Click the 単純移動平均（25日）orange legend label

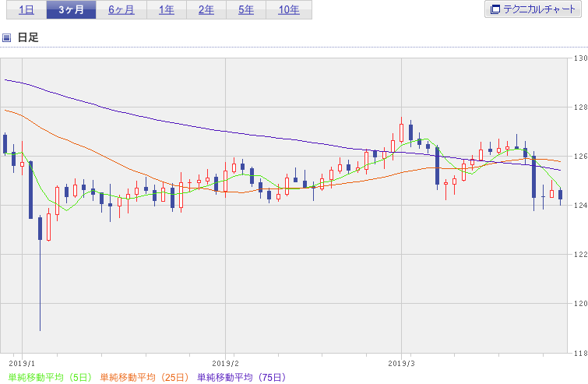click(x=145, y=377)
